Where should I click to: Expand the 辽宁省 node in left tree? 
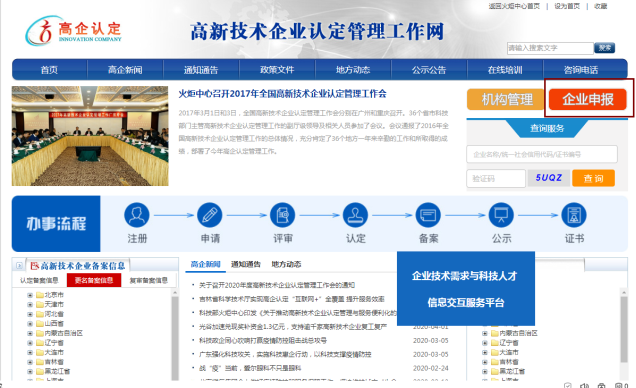(30, 343)
